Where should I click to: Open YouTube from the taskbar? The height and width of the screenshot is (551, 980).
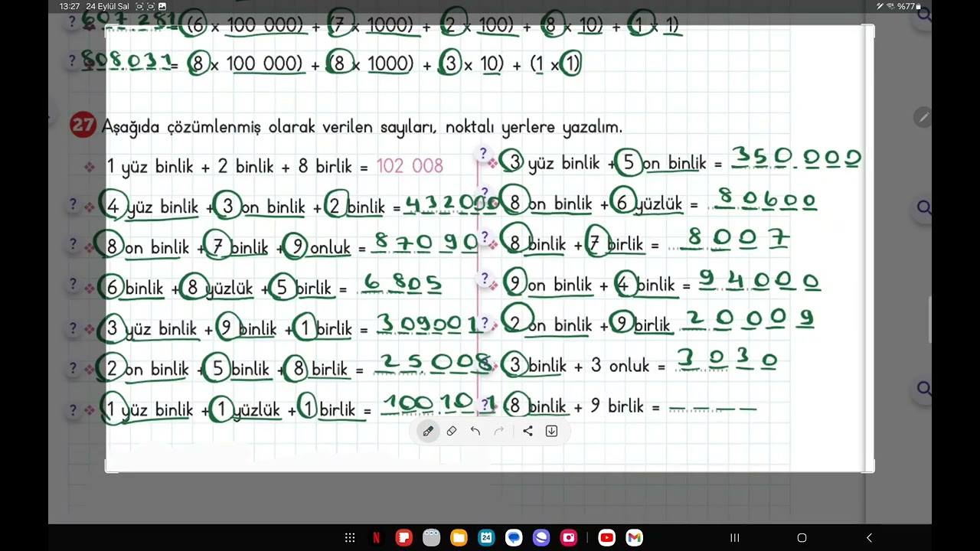606,538
